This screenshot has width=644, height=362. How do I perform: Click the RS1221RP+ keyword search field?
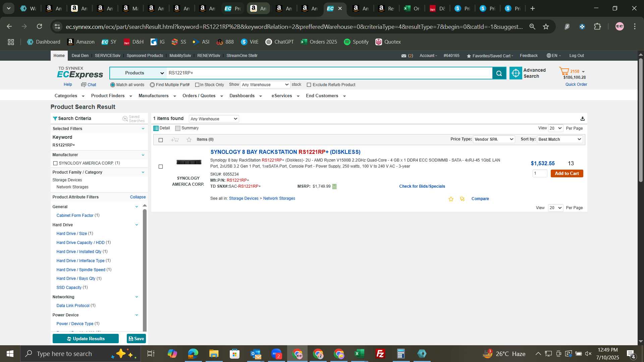[329, 73]
